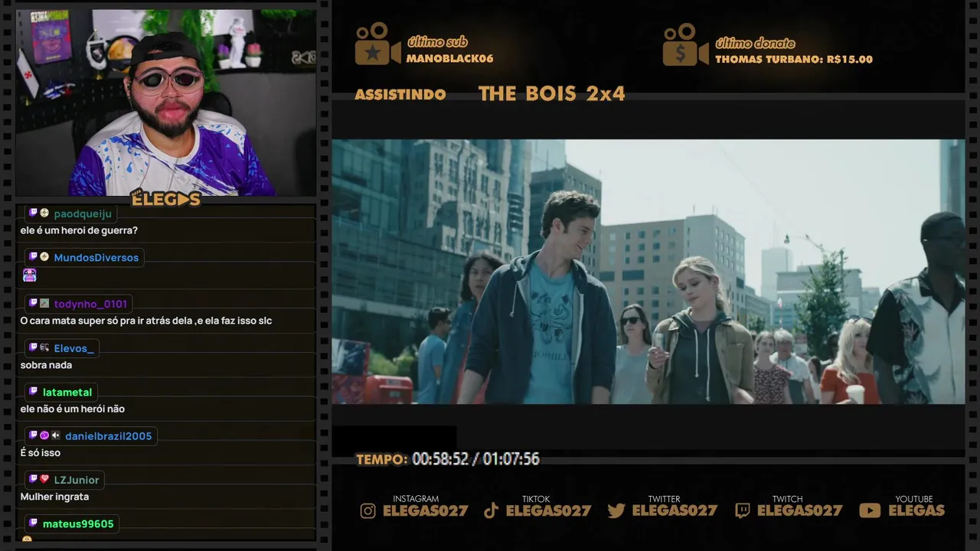Click the timer '00:58:52 / 01:07:56'

[x=476, y=459]
